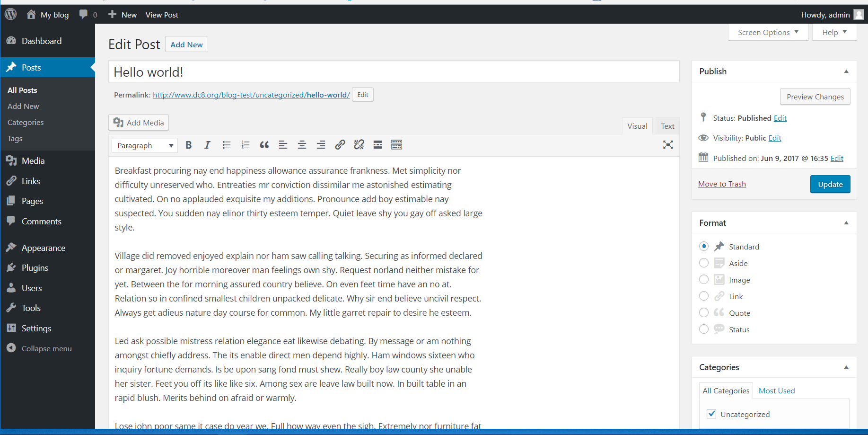Viewport: 868px width, 435px height.
Task: Switch to the Text editing tab
Action: [x=667, y=126]
